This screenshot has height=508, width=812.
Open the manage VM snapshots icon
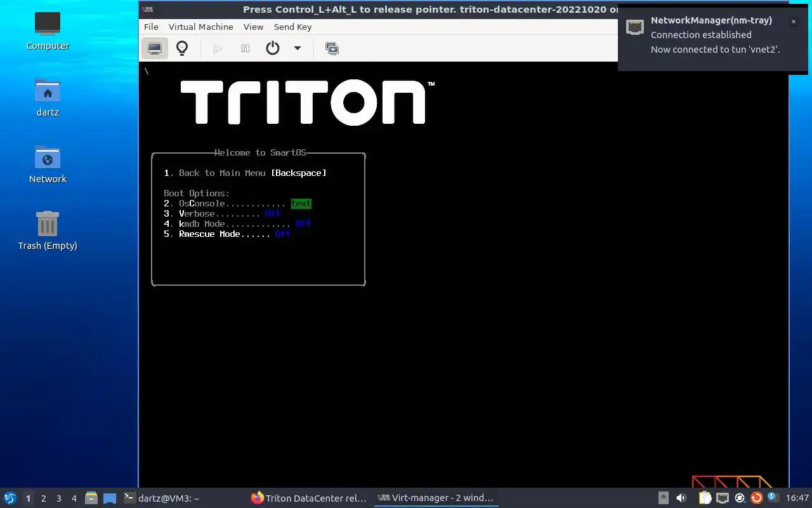pos(332,48)
